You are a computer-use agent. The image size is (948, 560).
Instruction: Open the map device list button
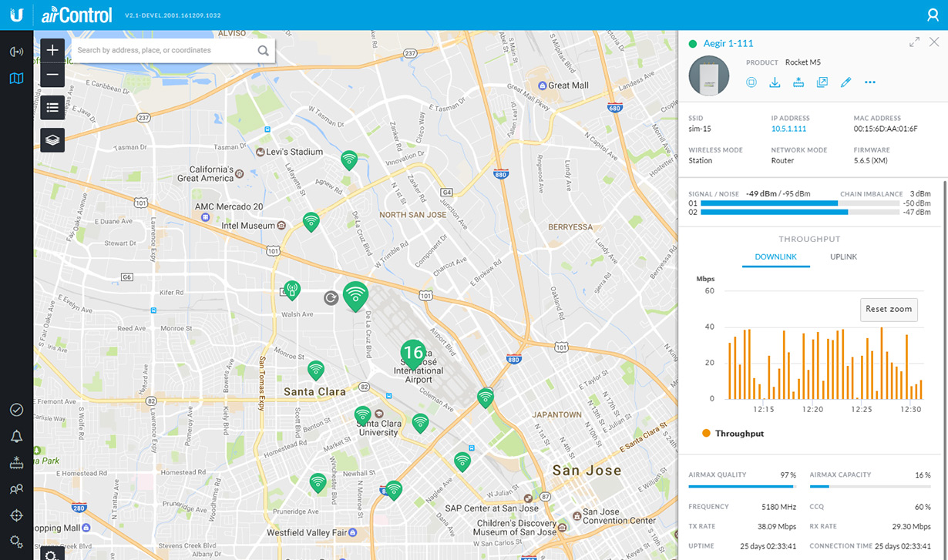point(52,107)
